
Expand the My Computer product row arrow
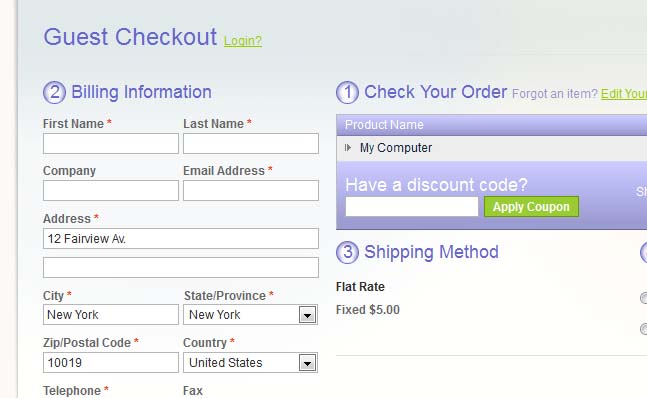click(x=348, y=147)
